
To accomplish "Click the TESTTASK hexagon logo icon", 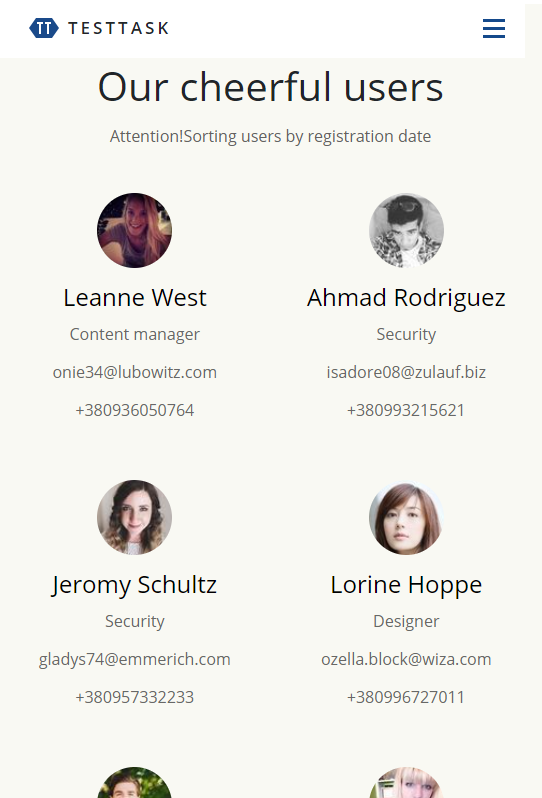I will coord(44,28).
